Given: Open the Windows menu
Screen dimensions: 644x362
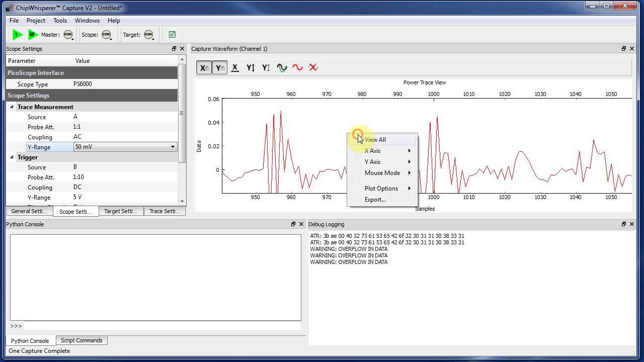Looking at the screenshot, I should pos(87,21).
